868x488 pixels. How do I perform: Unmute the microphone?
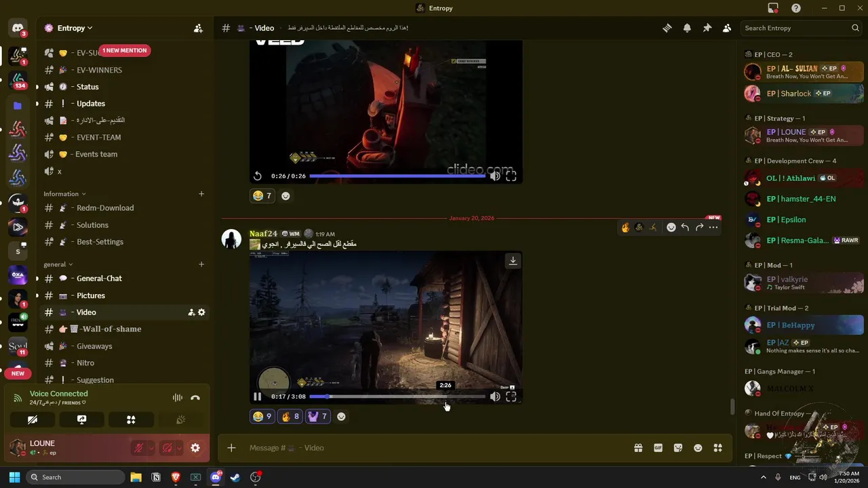pos(138,448)
